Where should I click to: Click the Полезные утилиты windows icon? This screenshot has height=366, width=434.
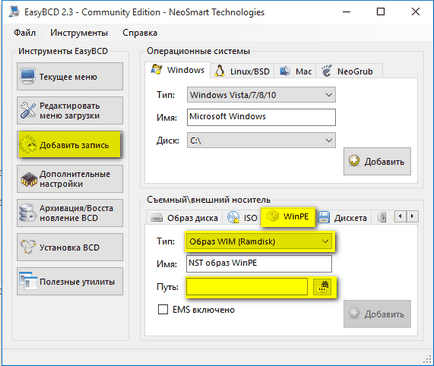28,281
